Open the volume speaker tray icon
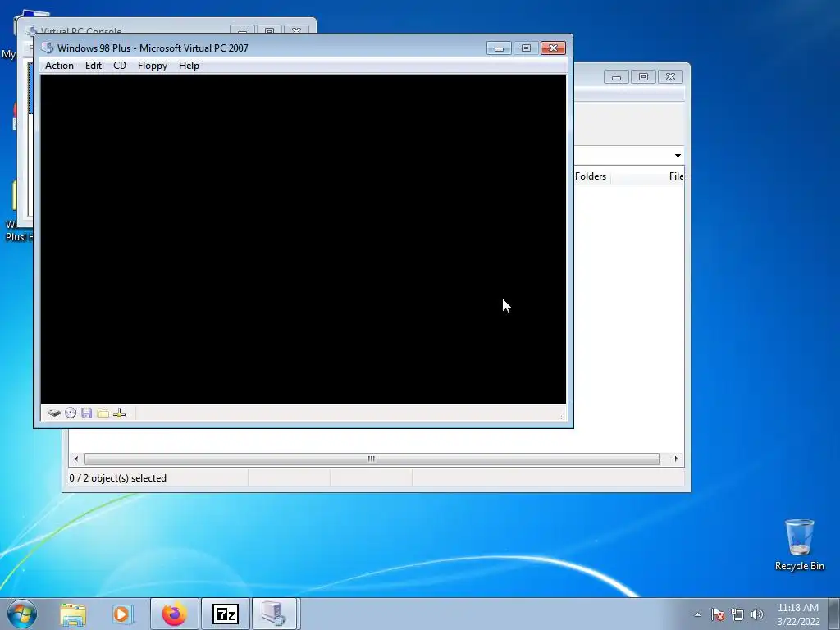This screenshot has width=840, height=630. pyautogui.click(x=756, y=614)
